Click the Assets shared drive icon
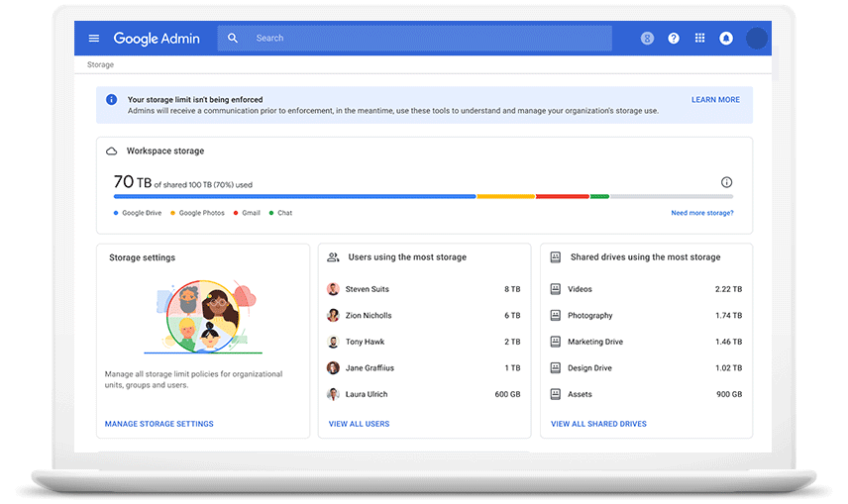848x504 pixels. 556,394
